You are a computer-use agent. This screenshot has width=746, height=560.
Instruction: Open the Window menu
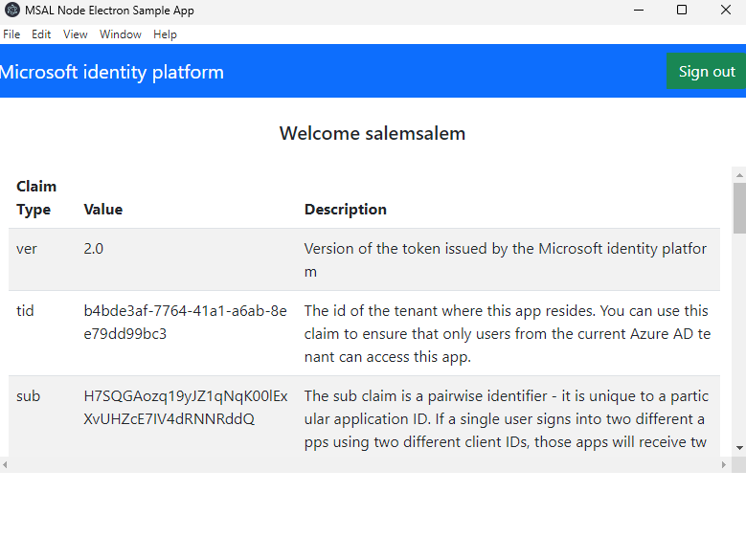121,34
